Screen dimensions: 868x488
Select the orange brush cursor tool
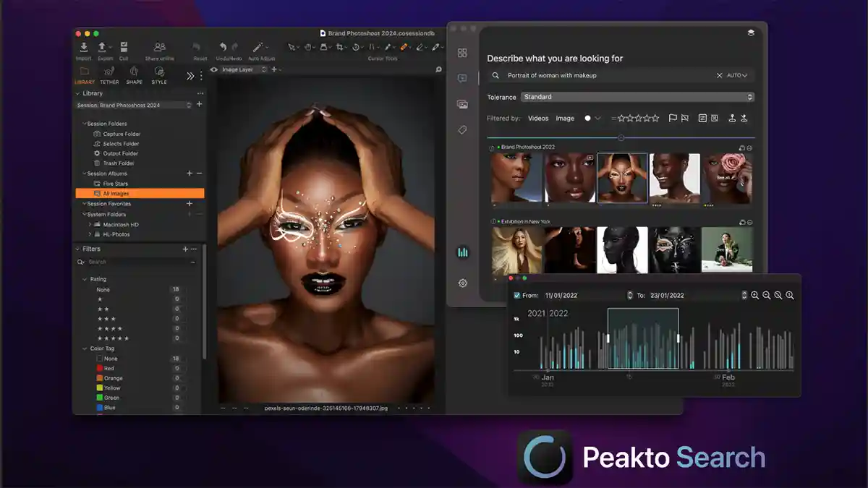[x=404, y=48]
